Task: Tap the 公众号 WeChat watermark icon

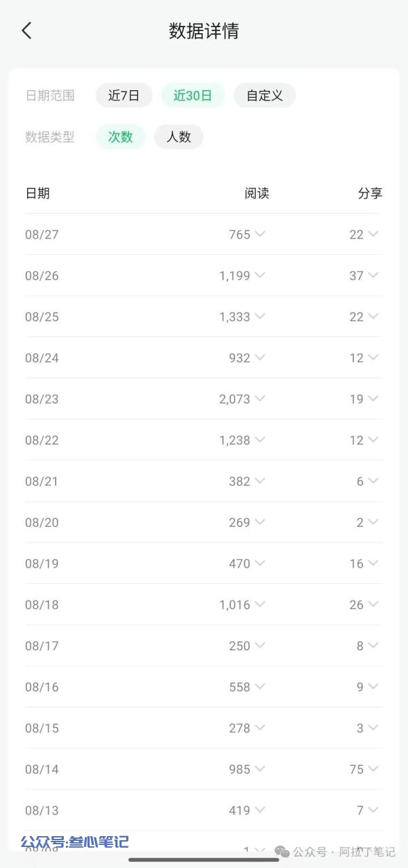Action: pos(282,852)
